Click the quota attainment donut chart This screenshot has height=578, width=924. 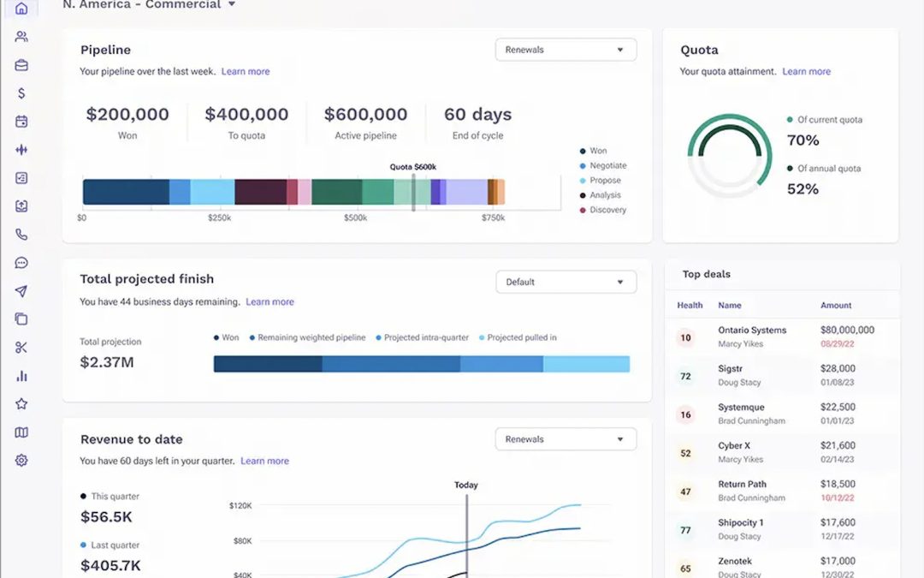(730, 156)
